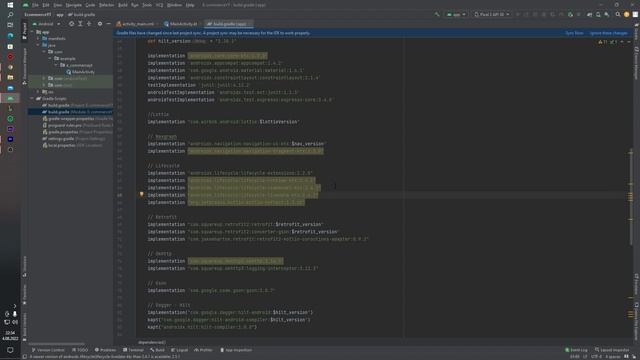
Task: Open the File menu
Action: [35, 5]
